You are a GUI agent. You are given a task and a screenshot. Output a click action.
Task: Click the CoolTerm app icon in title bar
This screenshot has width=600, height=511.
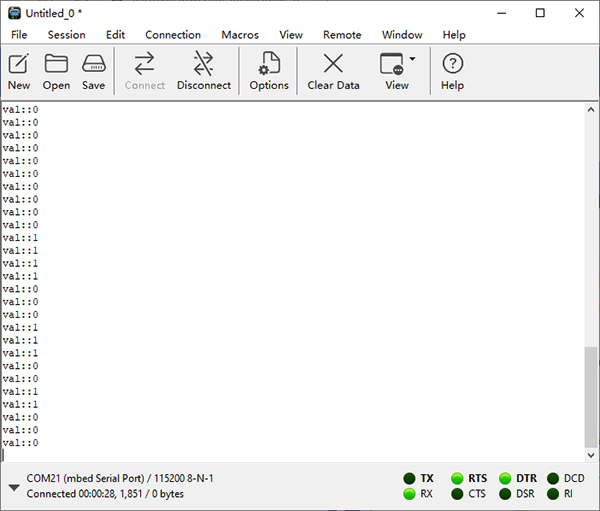[x=14, y=13]
